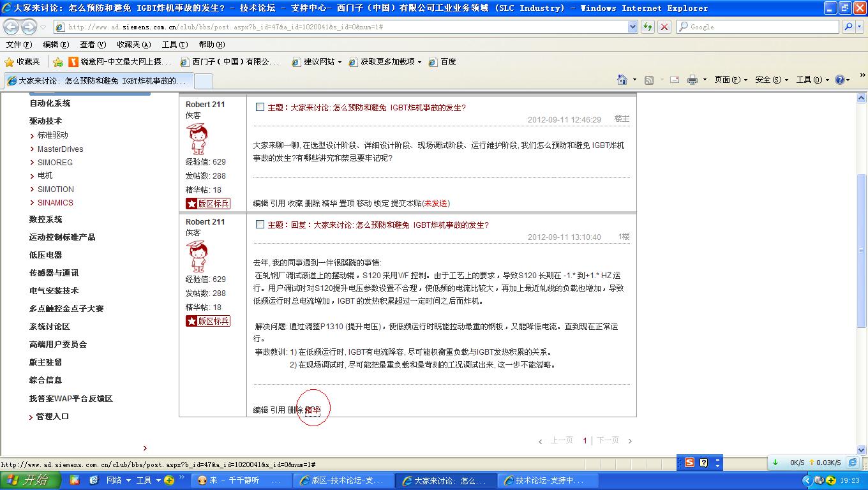Click the search magnifier icon
This screenshot has width=868, height=490.
point(848,27)
